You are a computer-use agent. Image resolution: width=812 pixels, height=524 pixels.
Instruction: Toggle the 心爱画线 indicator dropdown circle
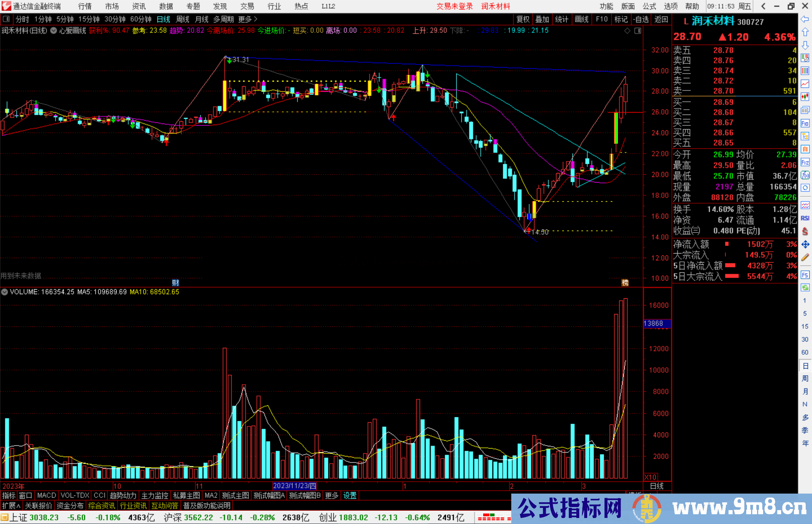coord(54,30)
